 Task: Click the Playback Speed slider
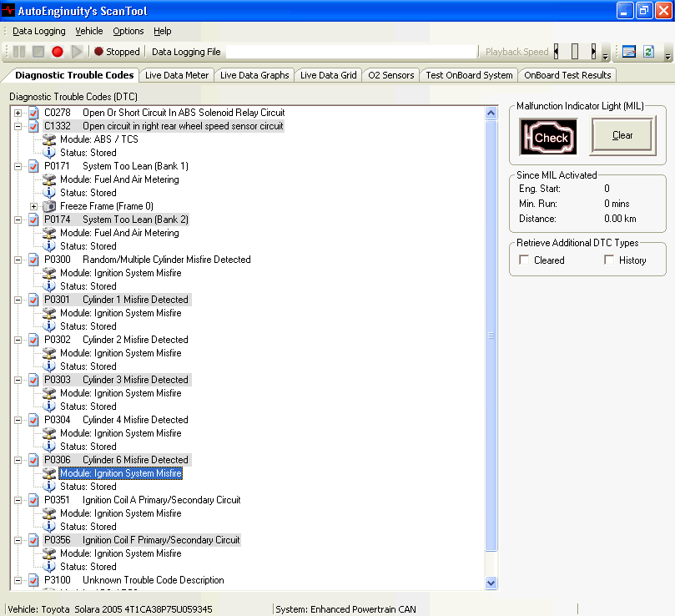[x=574, y=52]
